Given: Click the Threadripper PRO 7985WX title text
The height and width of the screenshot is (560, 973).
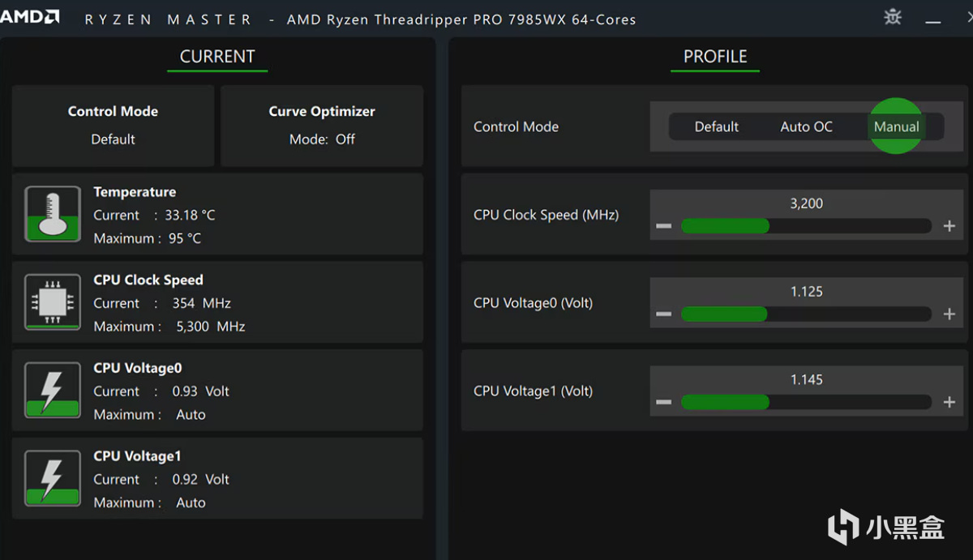Looking at the screenshot, I should coord(461,19).
